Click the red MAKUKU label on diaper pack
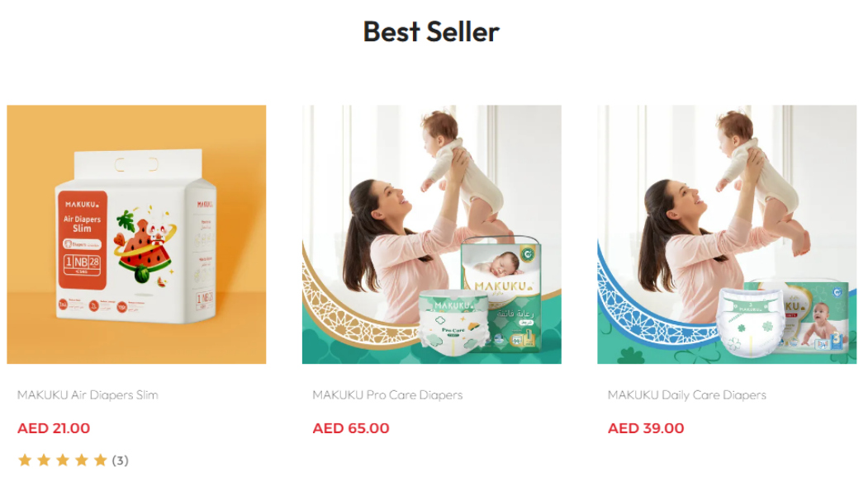 (82, 239)
